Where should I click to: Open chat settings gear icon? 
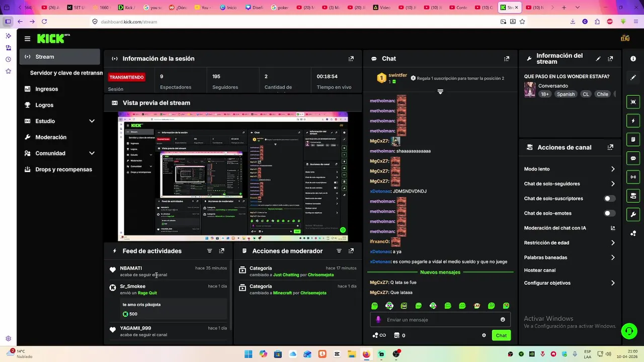pos(484,335)
